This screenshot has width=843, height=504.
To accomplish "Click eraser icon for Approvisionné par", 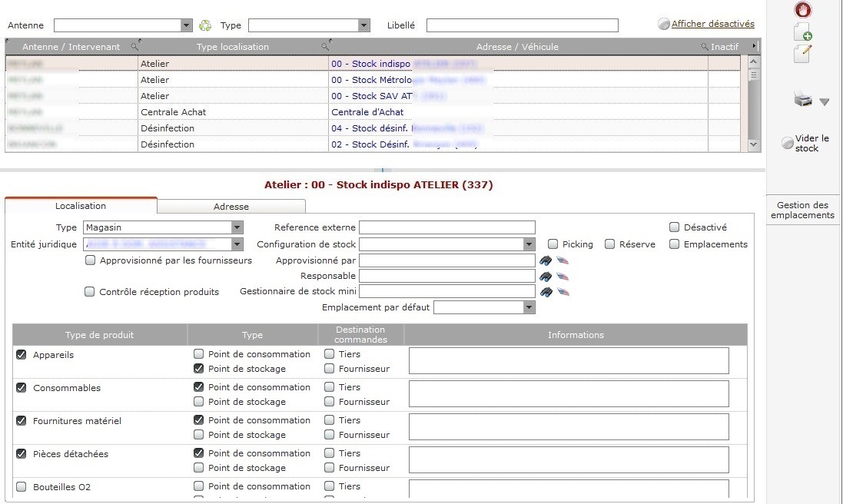I will [x=563, y=260].
